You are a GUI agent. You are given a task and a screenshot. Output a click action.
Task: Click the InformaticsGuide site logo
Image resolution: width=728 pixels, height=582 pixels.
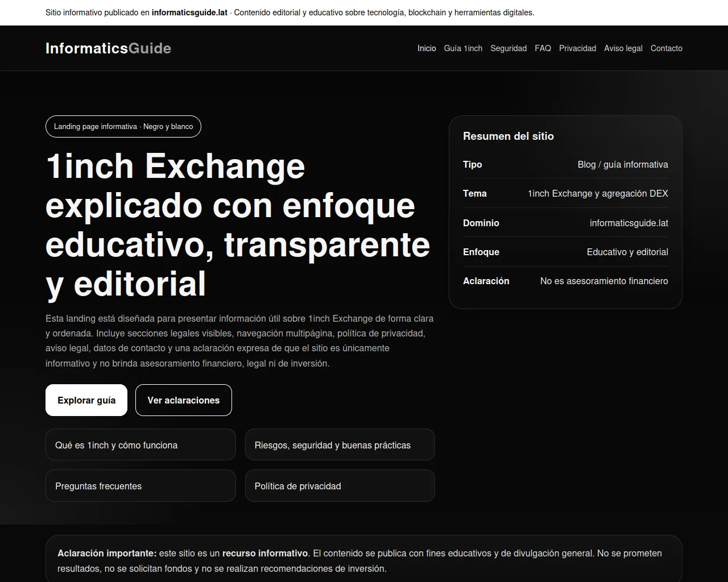click(108, 48)
